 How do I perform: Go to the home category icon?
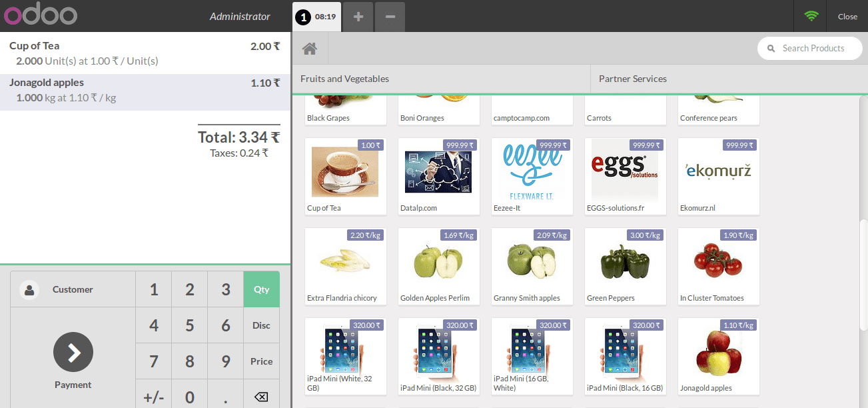coord(310,49)
